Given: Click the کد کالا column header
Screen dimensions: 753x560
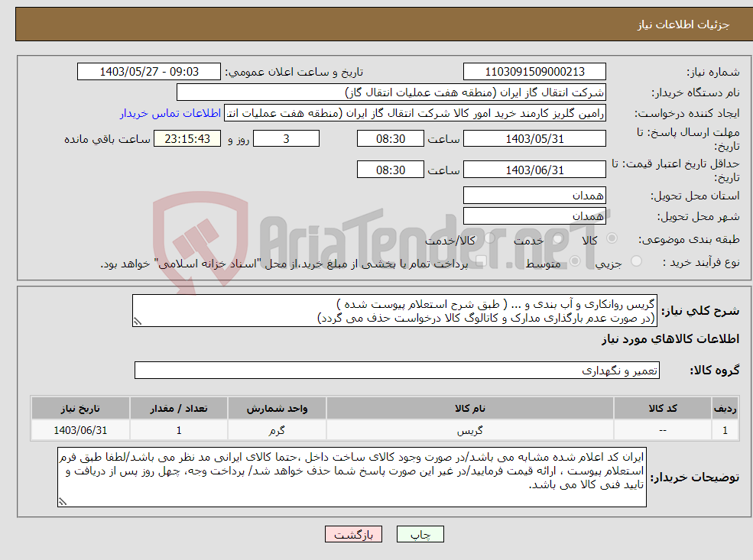Looking at the screenshot, I should (x=663, y=409).
